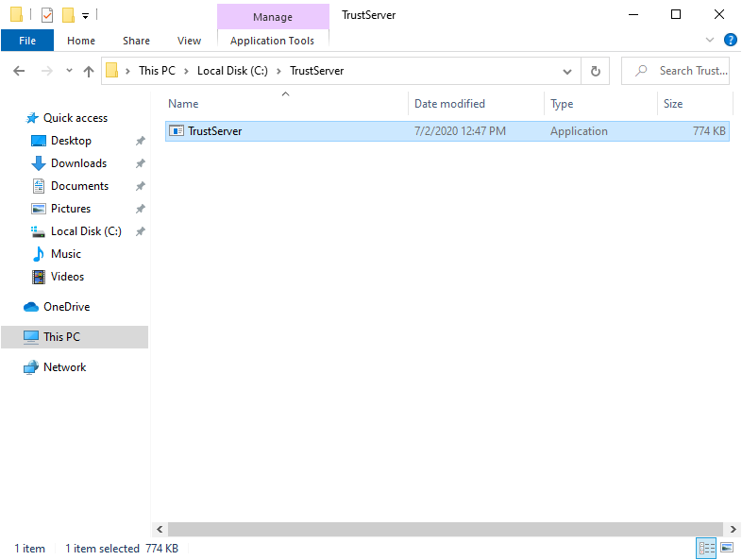Sort by the Type column header

pos(600,104)
